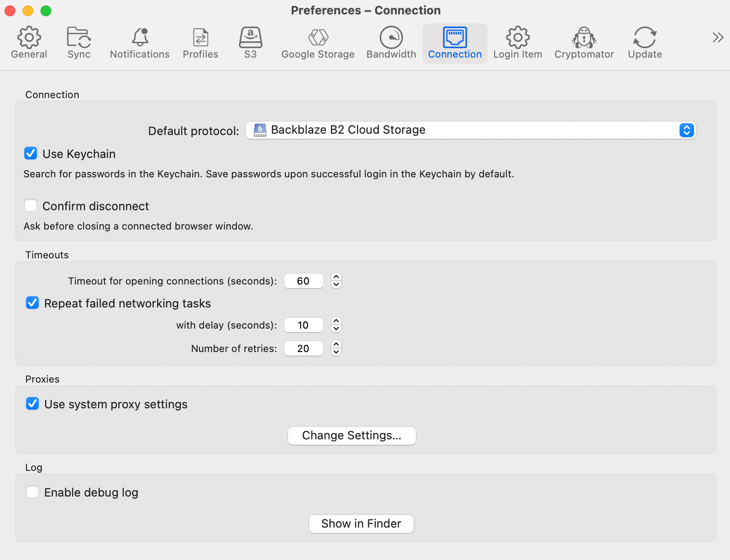Click the 'Number of retries:' label

[x=234, y=348]
